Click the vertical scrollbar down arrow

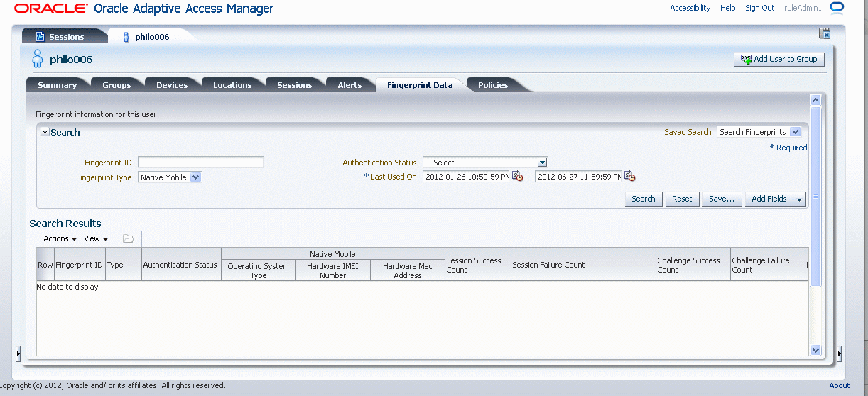[815, 350]
